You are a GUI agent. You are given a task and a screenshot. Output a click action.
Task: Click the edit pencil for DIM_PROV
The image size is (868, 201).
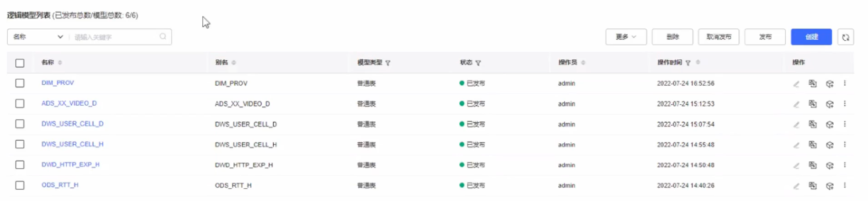(796, 84)
